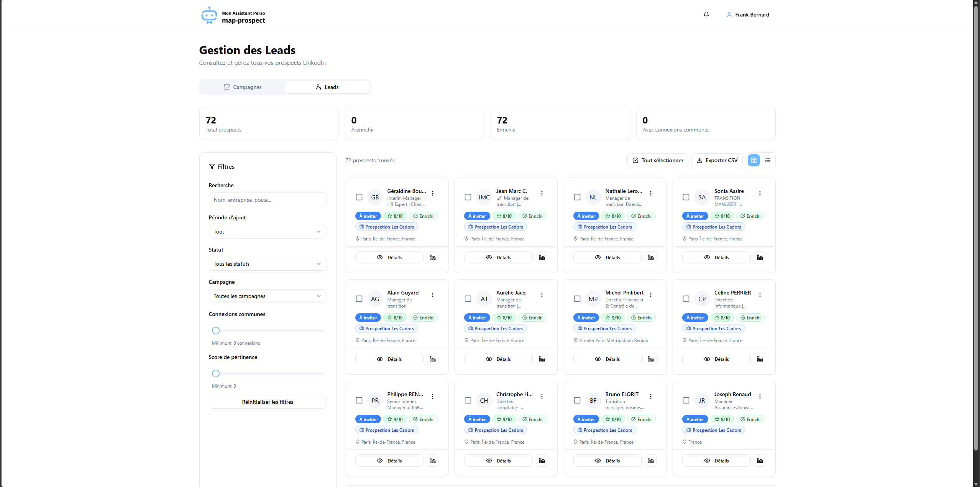
Task: Click the Score de pertinence slider handle
Action: 216,373
